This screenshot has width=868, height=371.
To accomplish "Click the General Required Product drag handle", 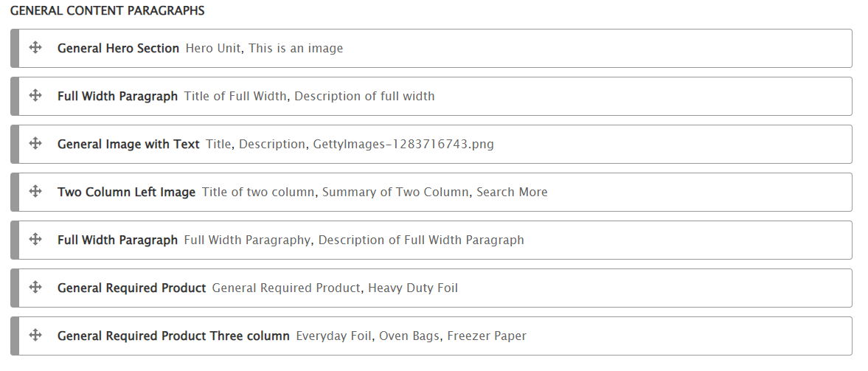I will point(35,288).
